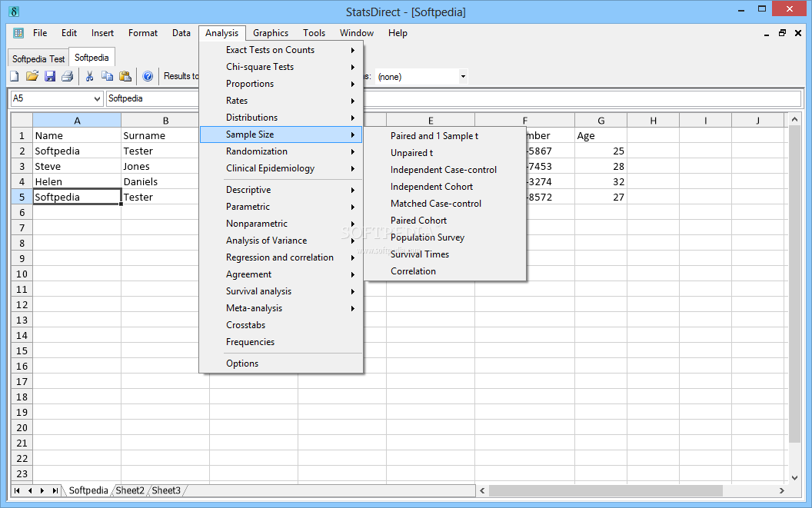Select the cell containing Helen
The width and height of the screenshot is (812, 508).
tap(77, 182)
